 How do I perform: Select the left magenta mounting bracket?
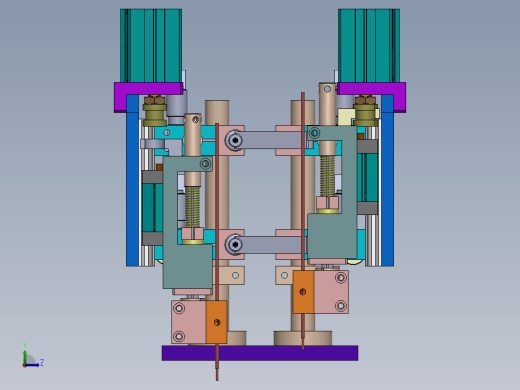tap(148, 89)
